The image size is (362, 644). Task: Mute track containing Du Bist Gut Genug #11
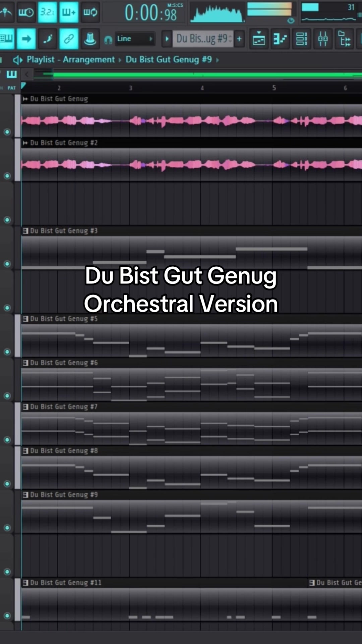[x=7, y=616]
